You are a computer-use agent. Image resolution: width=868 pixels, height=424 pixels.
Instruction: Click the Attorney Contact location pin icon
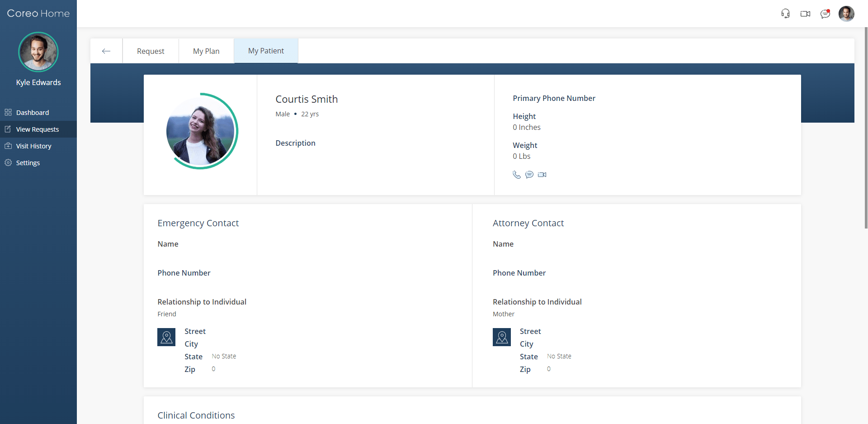502,337
